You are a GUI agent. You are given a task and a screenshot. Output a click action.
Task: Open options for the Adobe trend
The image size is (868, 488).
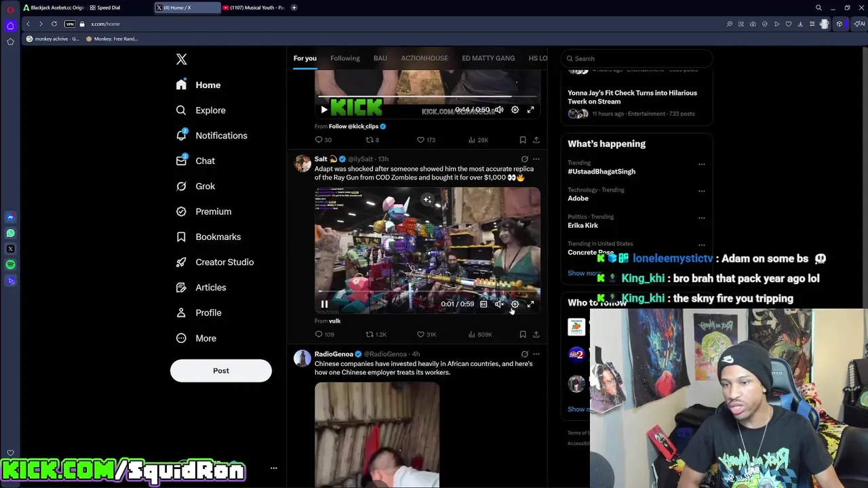tap(701, 191)
